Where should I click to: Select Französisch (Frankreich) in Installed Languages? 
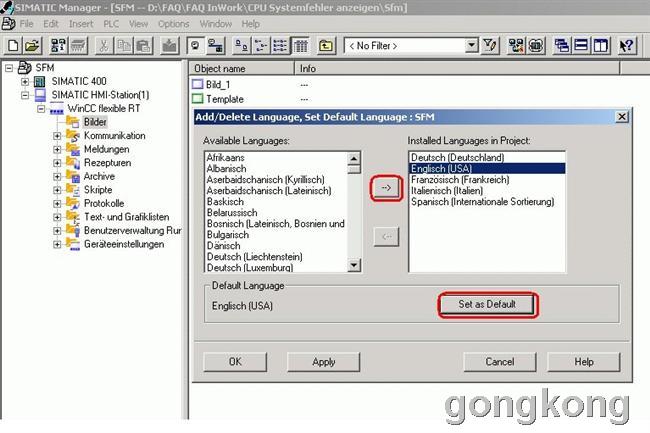(460, 180)
